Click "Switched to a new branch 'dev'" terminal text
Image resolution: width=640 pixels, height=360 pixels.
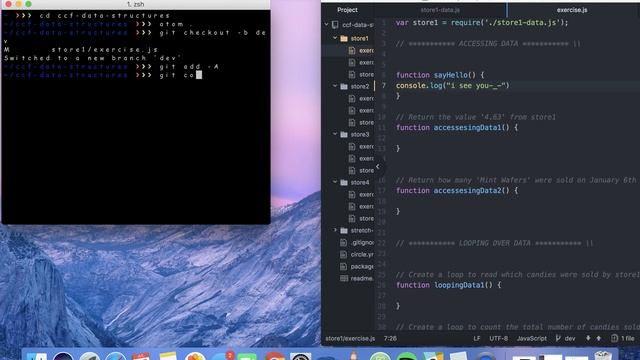tap(92, 58)
